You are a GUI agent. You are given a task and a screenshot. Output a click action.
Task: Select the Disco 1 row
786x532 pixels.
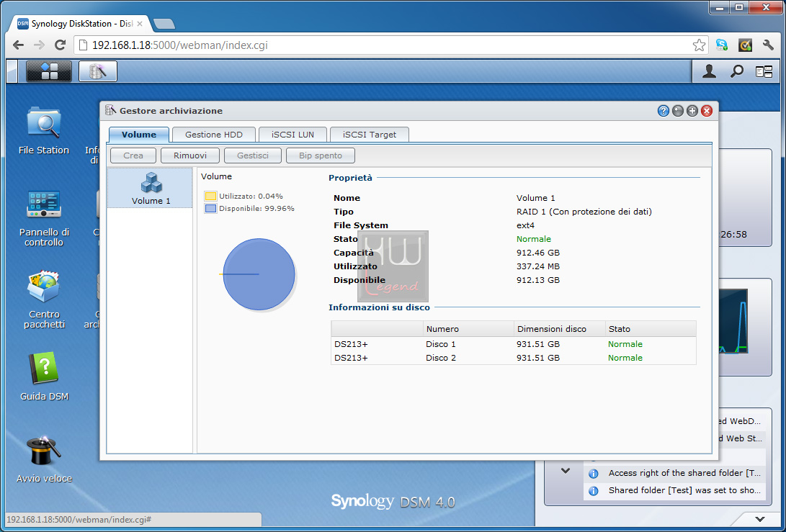[x=513, y=344]
